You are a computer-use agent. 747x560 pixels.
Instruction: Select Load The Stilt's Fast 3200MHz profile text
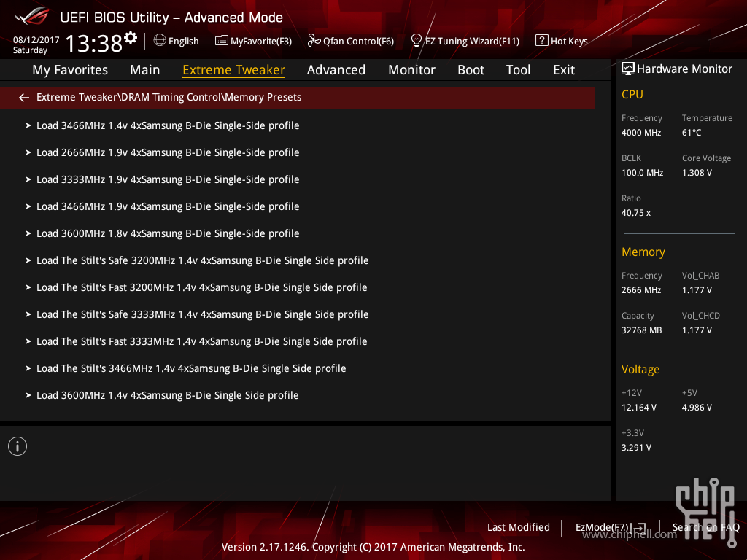click(201, 287)
